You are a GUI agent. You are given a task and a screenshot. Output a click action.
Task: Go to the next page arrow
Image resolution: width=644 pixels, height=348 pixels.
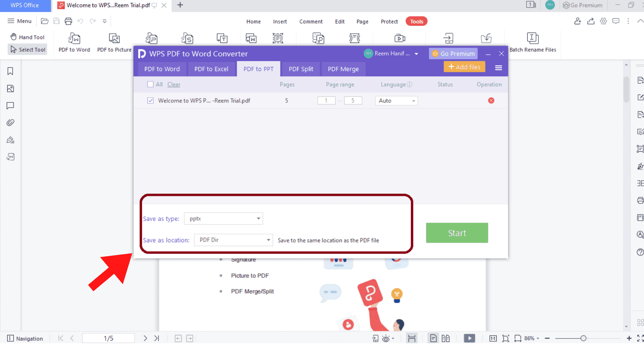pos(145,338)
